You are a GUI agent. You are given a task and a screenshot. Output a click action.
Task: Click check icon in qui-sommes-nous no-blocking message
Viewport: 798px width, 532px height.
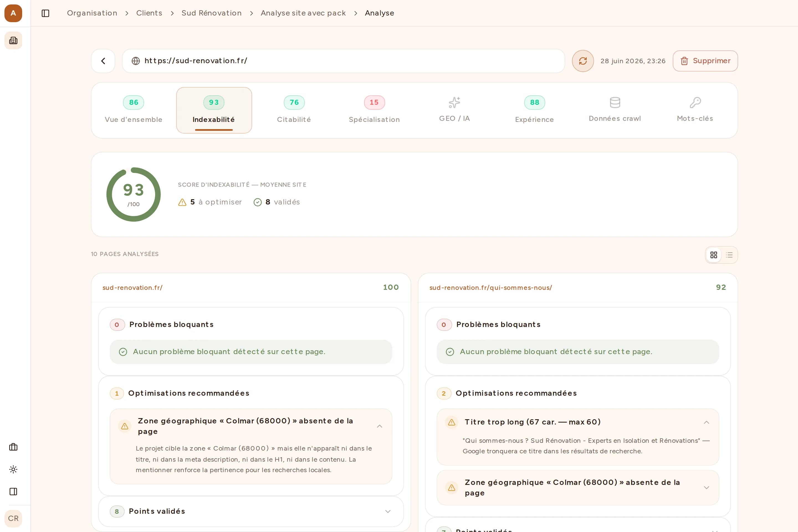coord(450,352)
